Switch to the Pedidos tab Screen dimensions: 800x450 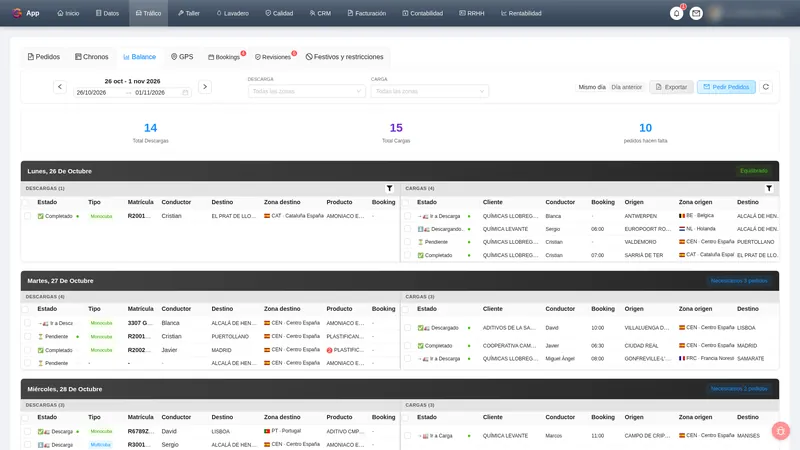pos(44,57)
